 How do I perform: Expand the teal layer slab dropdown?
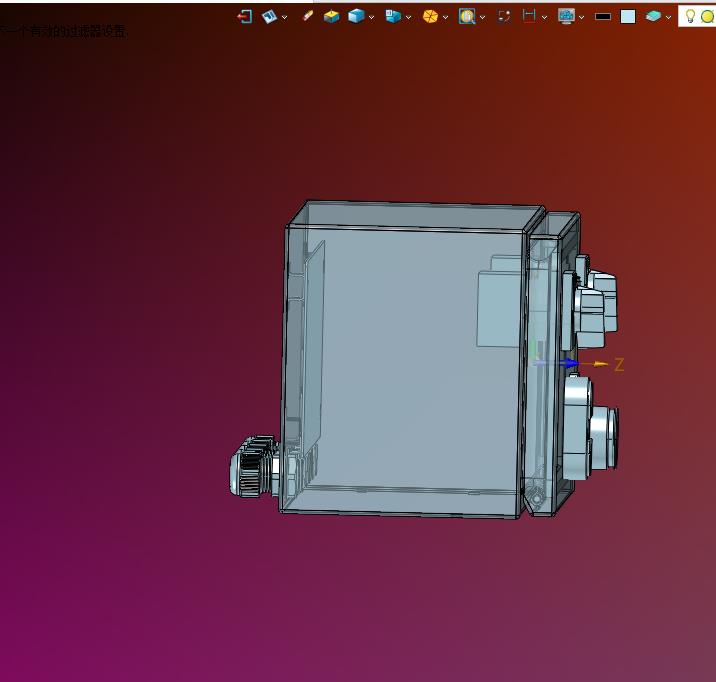669,17
